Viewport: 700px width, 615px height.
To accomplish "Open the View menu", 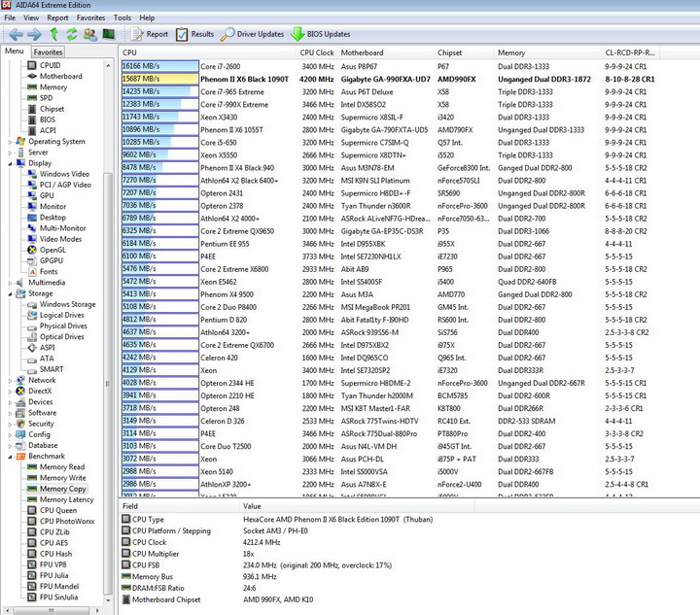I will point(31,17).
